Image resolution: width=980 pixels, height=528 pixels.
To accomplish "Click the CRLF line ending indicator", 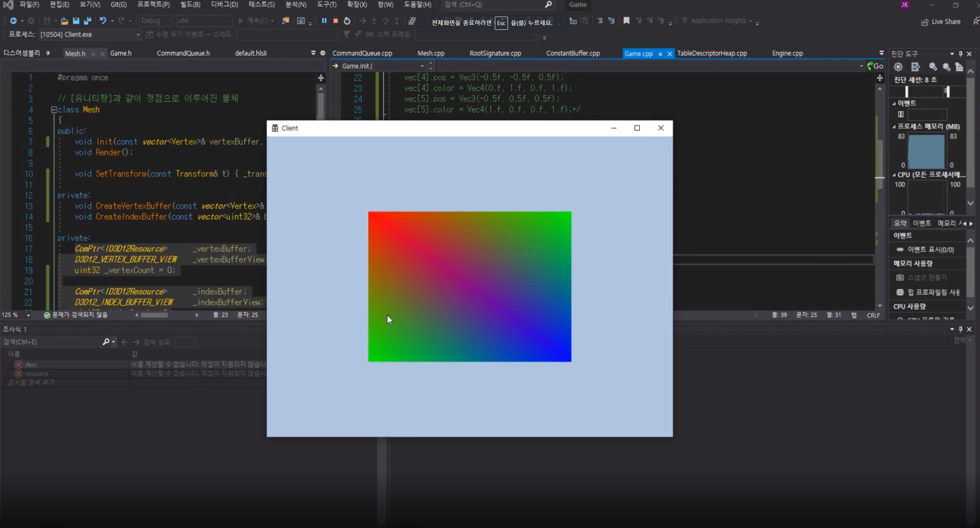I will [873, 316].
